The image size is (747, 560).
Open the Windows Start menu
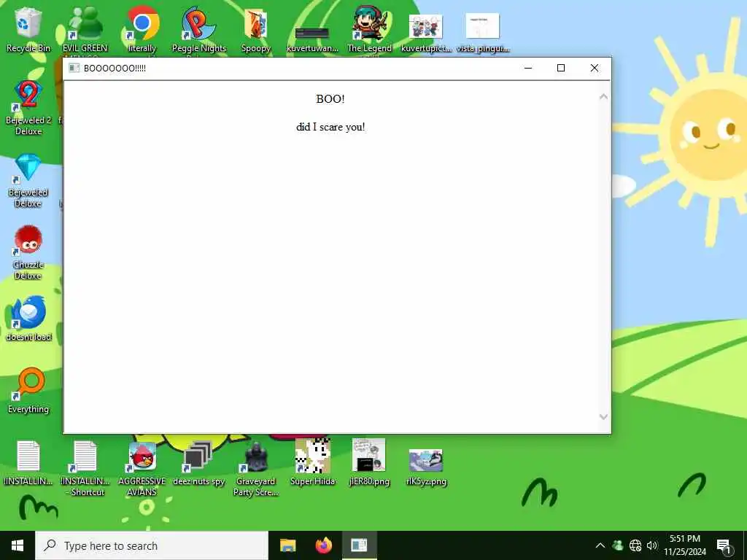[18, 545]
